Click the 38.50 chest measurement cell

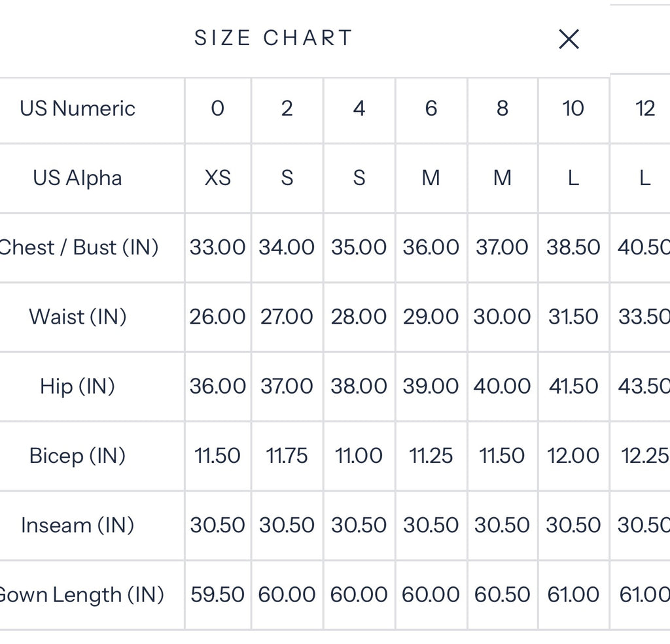pyautogui.click(x=573, y=248)
